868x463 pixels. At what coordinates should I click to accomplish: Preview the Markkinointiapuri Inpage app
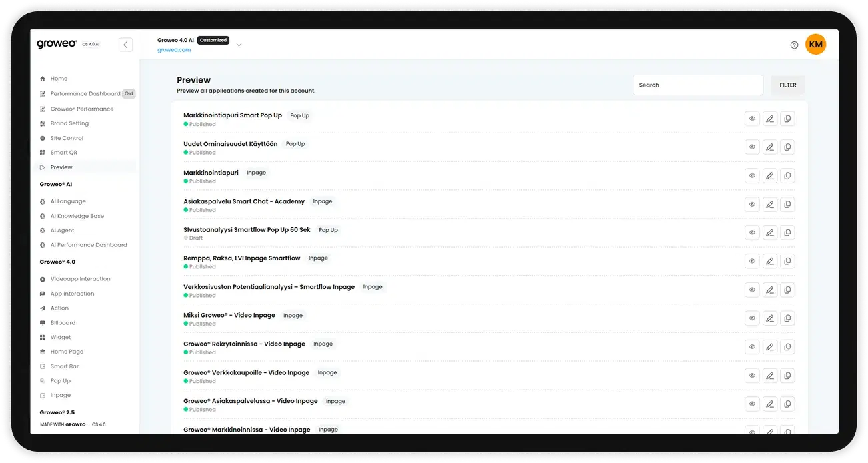pyautogui.click(x=752, y=176)
